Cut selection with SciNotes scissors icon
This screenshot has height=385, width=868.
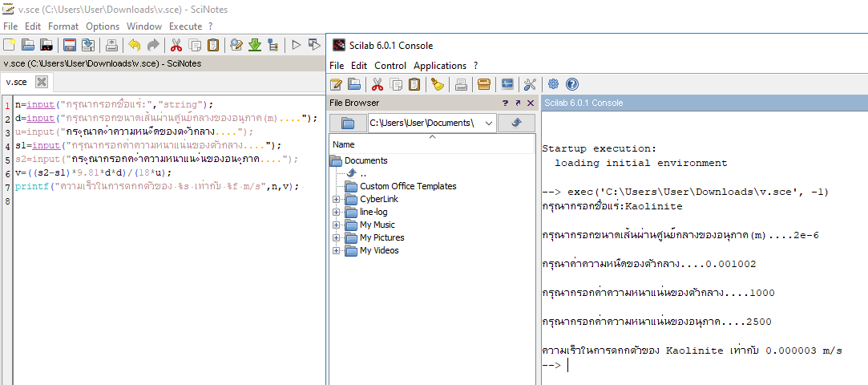[176, 45]
